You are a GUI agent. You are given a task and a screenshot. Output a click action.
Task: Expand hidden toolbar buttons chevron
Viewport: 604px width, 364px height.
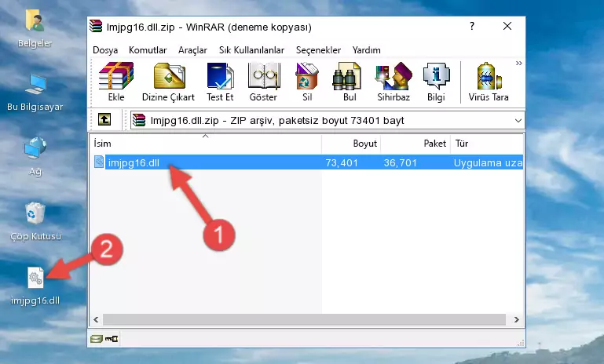pos(519,63)
